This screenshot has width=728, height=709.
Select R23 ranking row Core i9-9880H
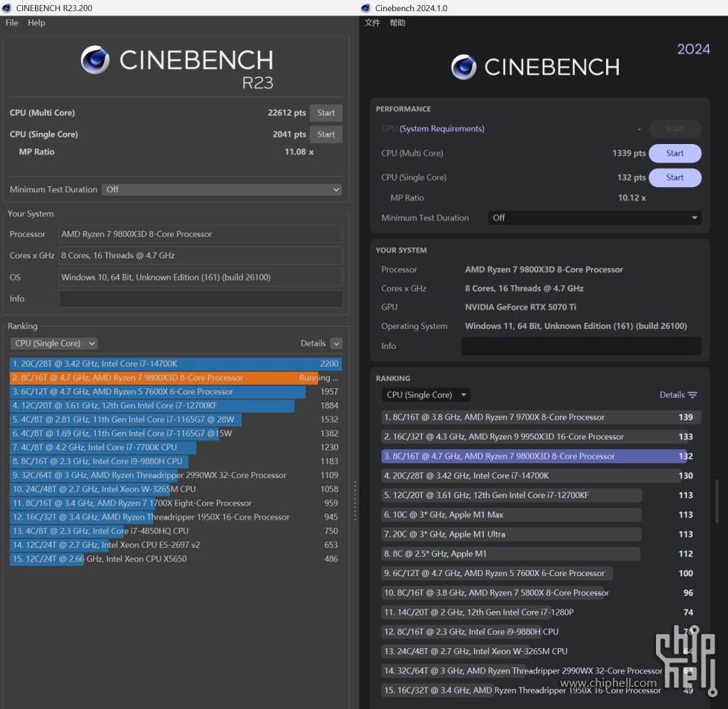pyautogui.click(x=175, y=461)
